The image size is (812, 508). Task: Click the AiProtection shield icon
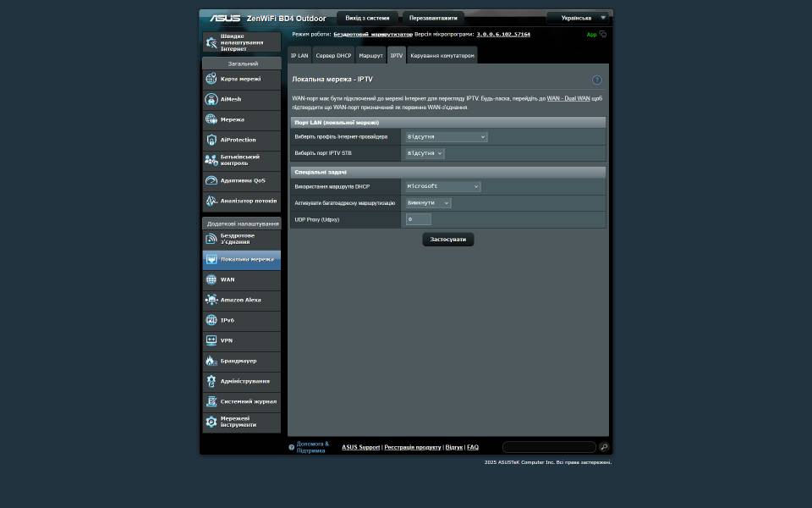pos(211,140)
